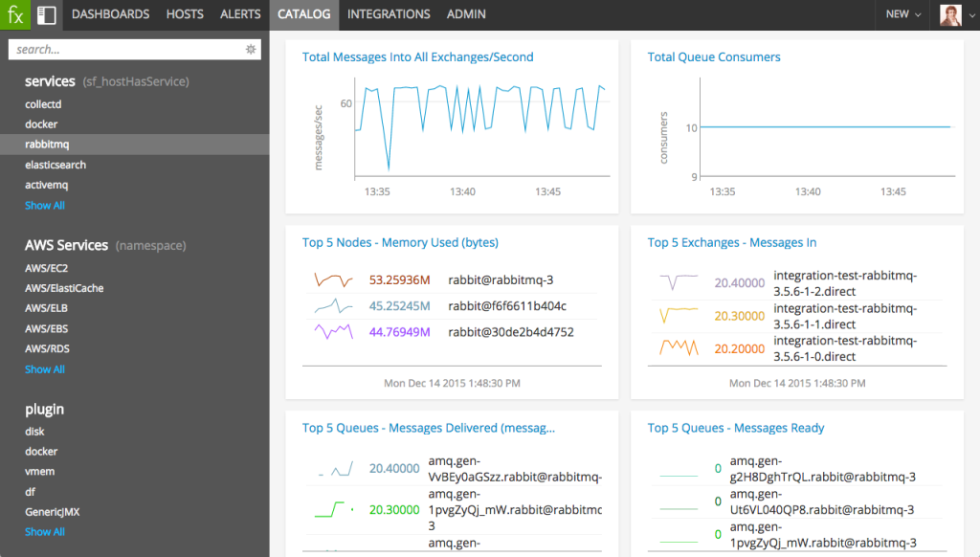Viewport: 980px width, 557px height.
Task: Focus the catalog search field
Action: click(134, 50)
